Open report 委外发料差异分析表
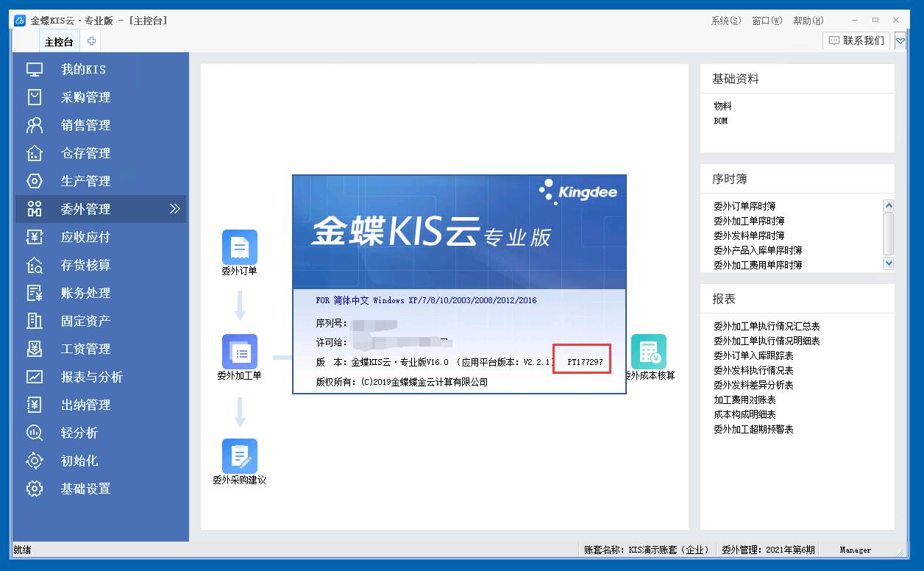This screenshot has height=571, width=924. pyautogui.click(x=753, y=385)
